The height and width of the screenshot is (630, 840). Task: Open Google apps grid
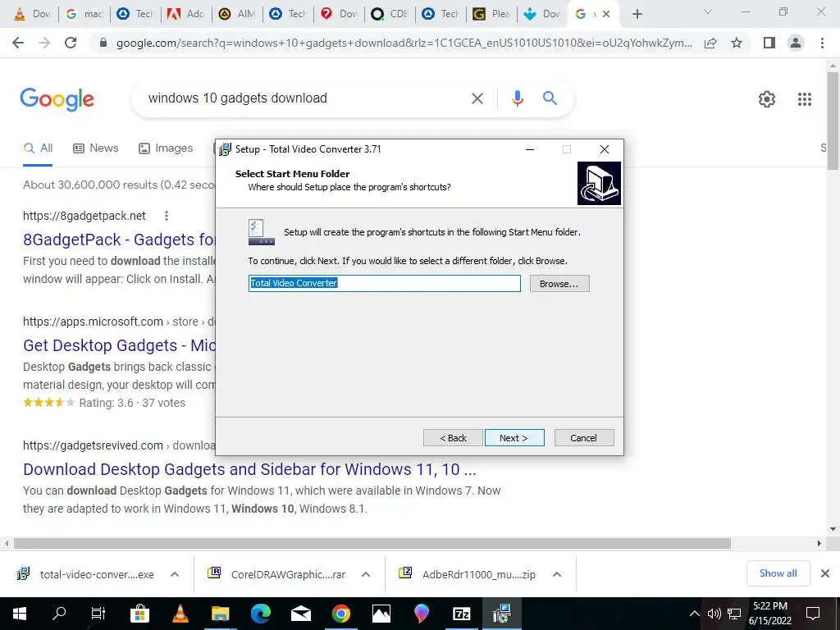(805, 99)
